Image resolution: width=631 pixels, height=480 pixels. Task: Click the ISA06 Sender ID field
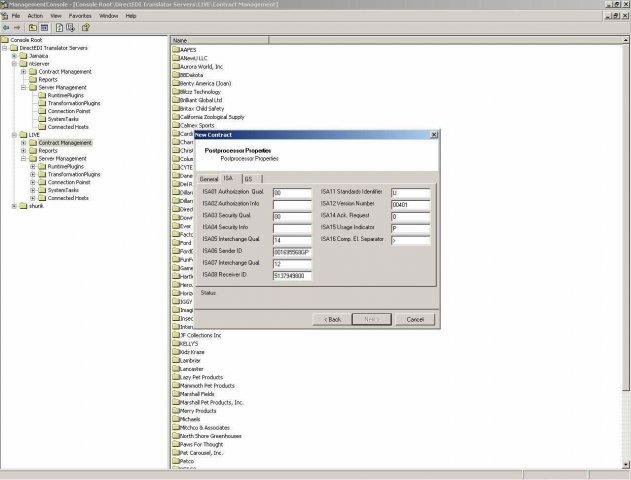292,252
